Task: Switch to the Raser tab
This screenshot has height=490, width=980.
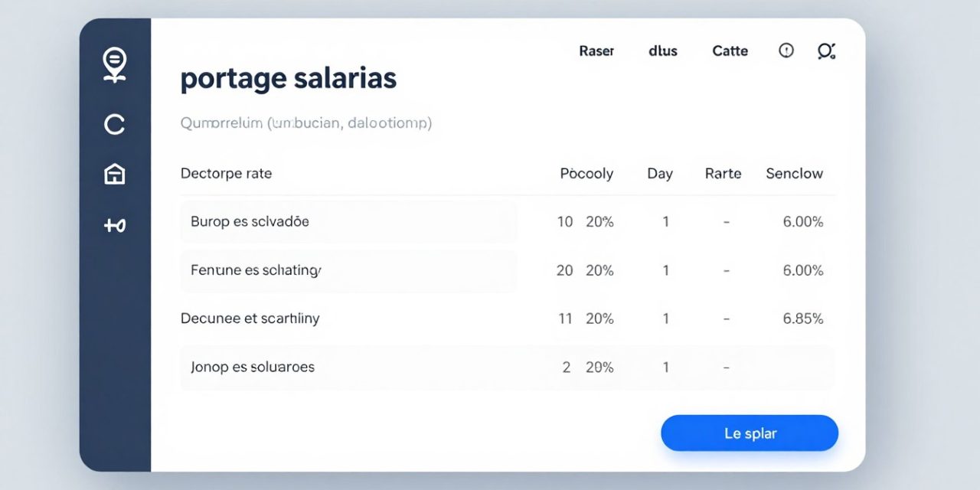Action: click(x=596, y=51)
